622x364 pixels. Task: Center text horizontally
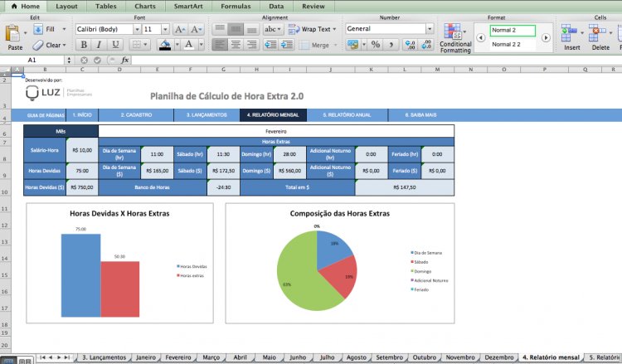point(236,45)
